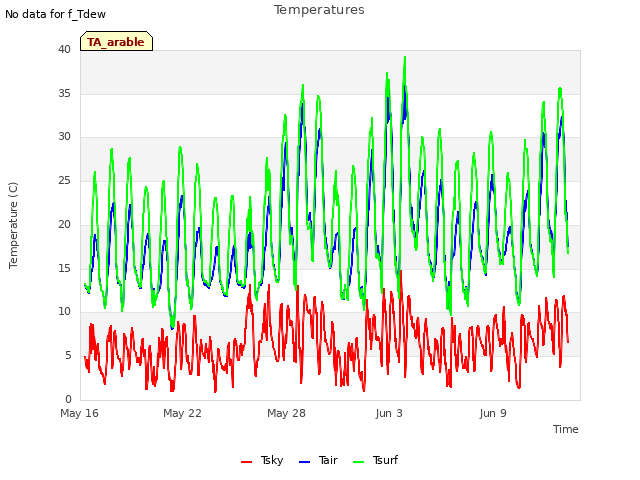640x480 pixels.
Task: Click the red Tsky legend line marker
Action: tap(247, 462)
